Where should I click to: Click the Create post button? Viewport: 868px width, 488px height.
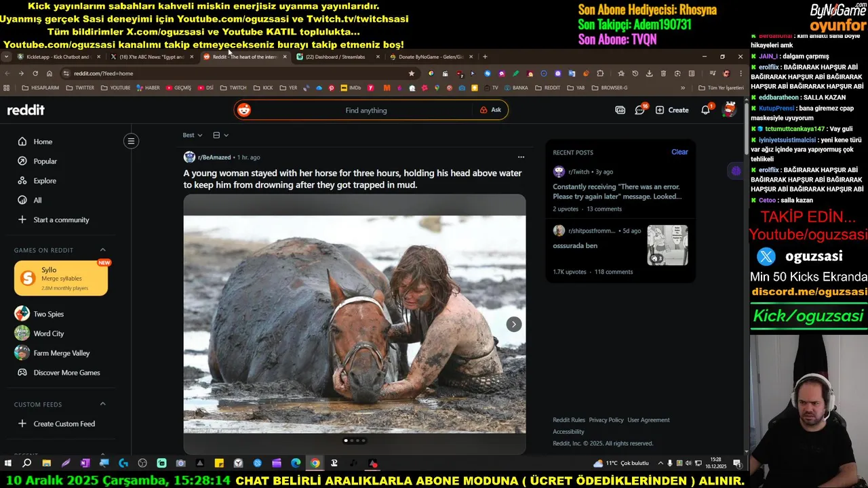click(x=671, y=110)
